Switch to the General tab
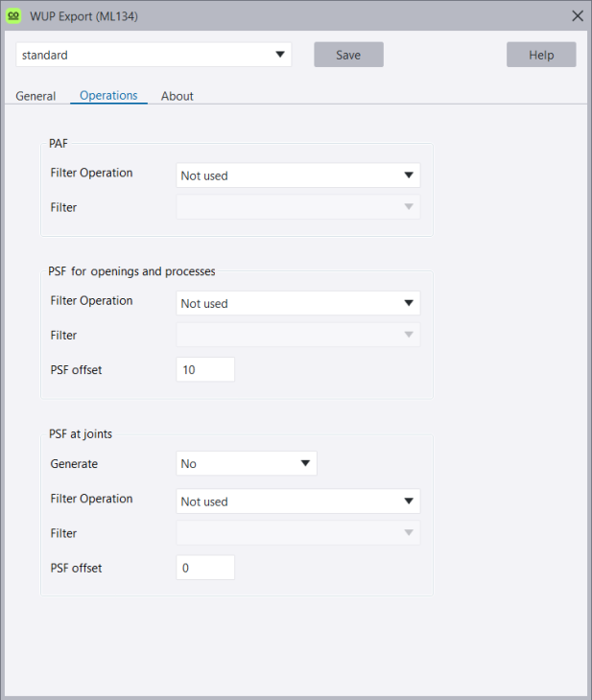The width and height of the screenshot is (592, 700). [x=36, y=96]
